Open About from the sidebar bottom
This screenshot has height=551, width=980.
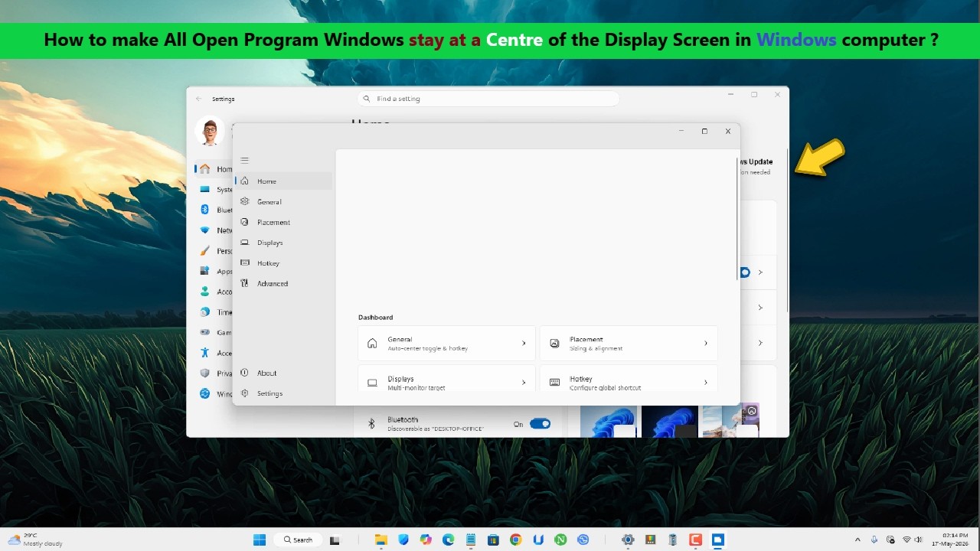(x=283, y=373)
